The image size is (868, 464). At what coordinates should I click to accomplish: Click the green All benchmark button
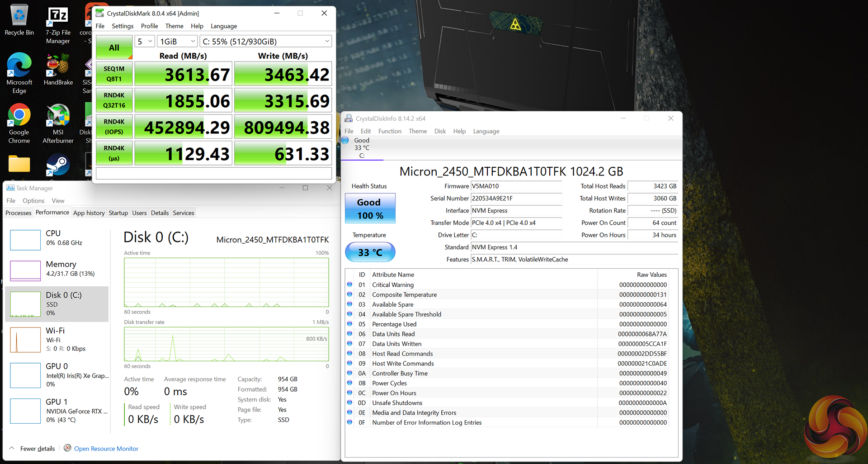pyautogui.click(x=114, y=47)
